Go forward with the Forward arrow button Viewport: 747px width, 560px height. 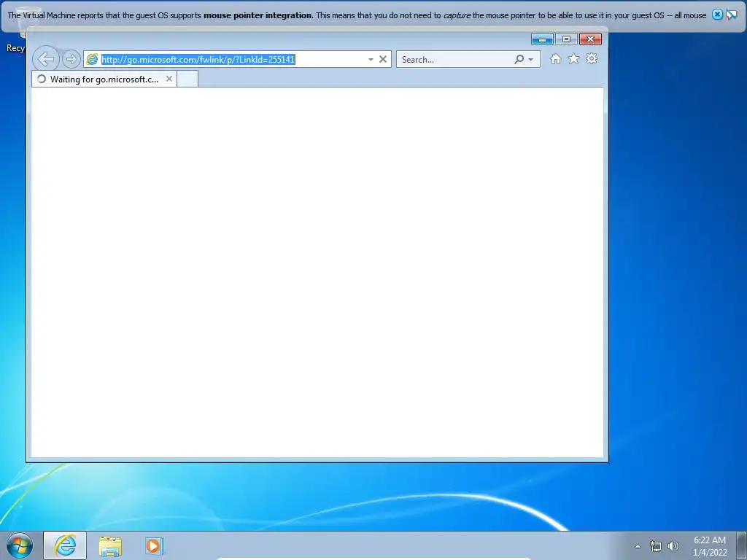click(x=71, y=60)
